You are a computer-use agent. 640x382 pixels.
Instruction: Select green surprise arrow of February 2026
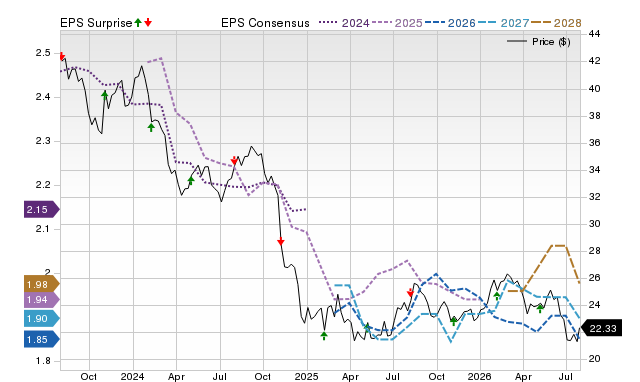(497, 295)
